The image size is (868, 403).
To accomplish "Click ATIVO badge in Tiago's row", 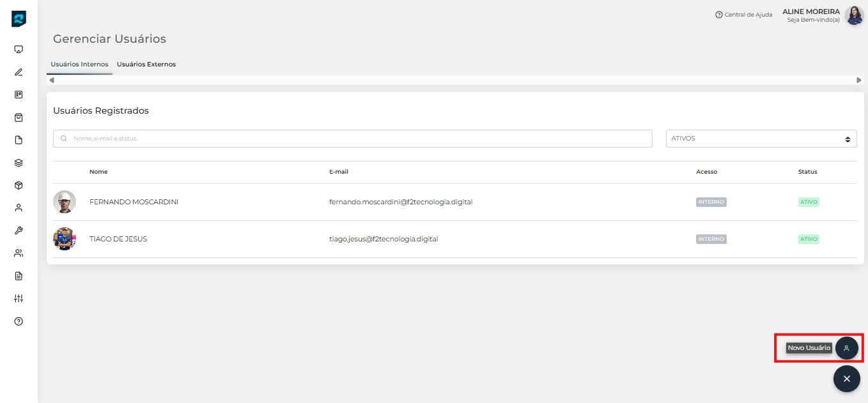I will tap(809, 239).
